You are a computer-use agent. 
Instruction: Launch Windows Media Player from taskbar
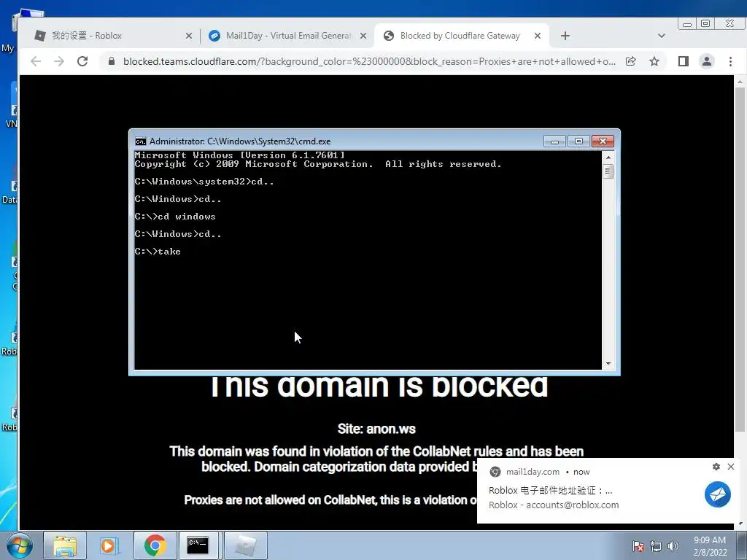point(109,545)
